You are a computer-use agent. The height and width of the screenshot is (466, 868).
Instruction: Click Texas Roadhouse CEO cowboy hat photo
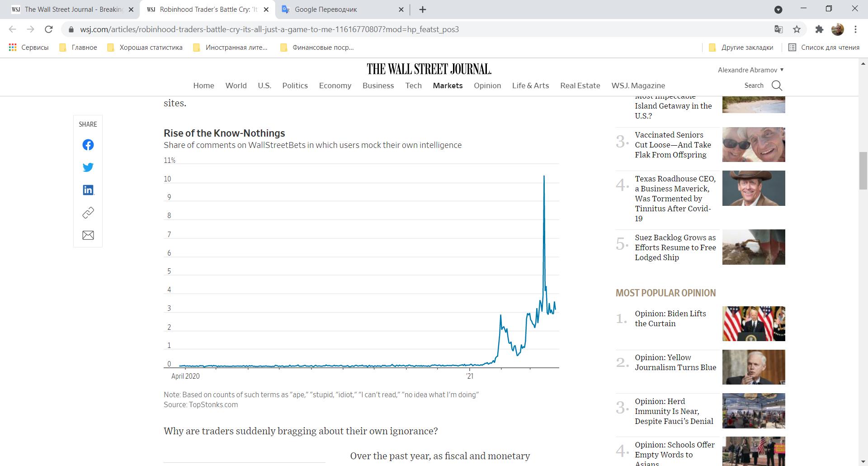pos(754,188)
